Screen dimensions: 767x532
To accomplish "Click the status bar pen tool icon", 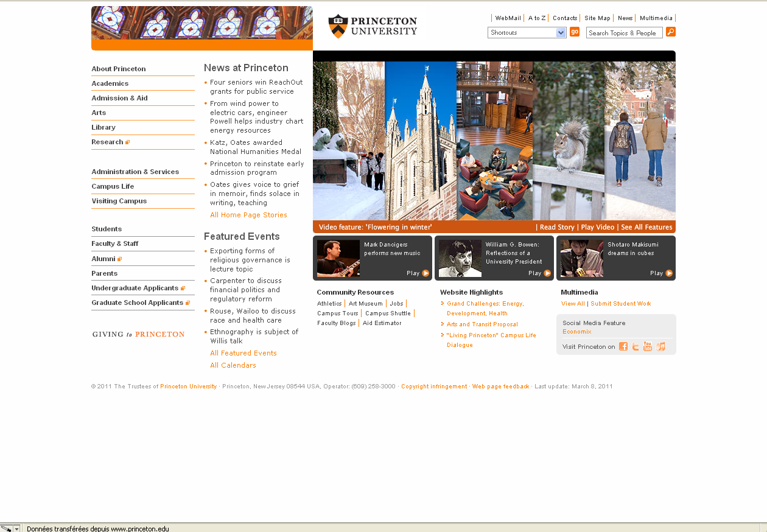I will coord(6,528).
